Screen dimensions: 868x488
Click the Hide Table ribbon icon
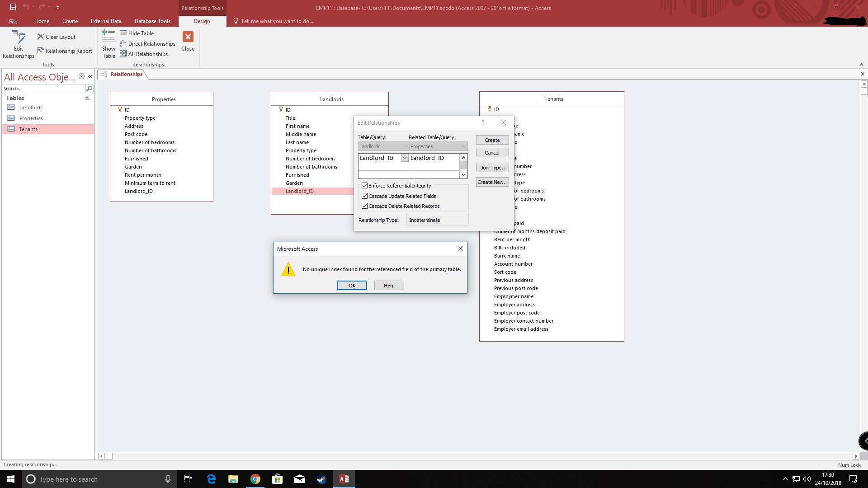click(x=123, y=33)
